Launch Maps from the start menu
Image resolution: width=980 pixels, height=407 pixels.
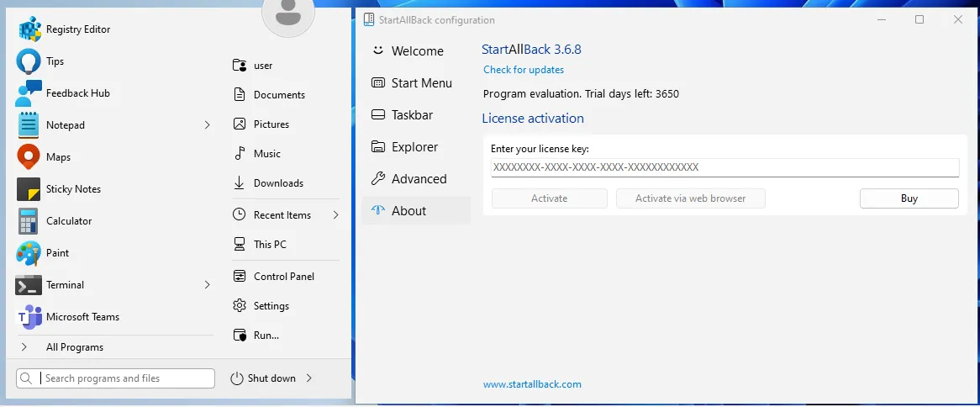(58, 157)
